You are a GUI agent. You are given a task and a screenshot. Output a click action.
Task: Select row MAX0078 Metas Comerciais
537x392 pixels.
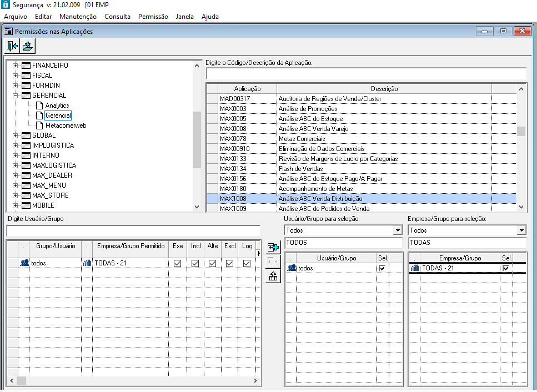362,139
